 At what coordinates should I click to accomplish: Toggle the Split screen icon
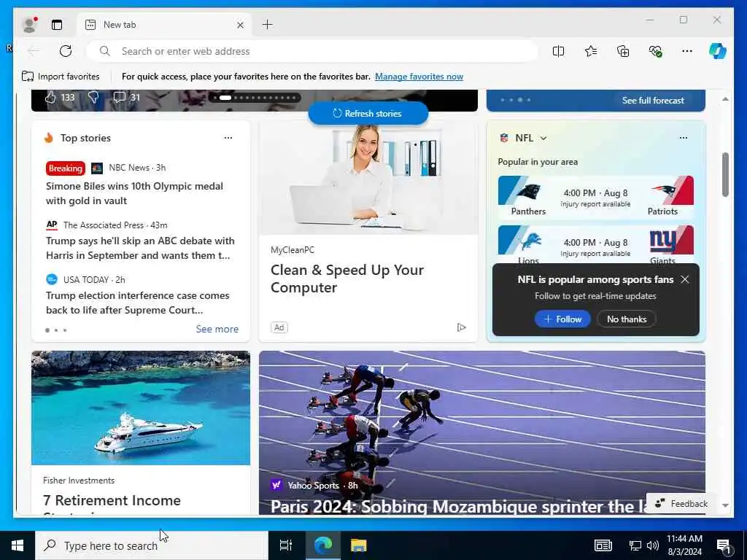[558, 51]
